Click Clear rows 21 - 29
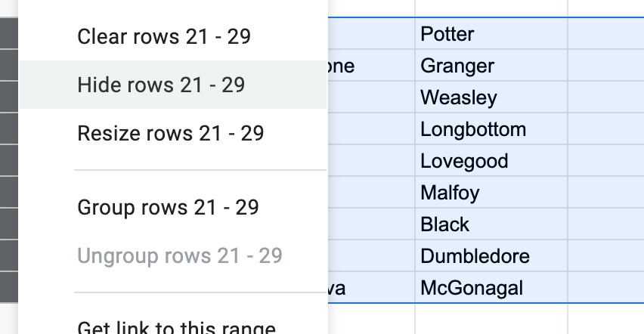644x334 pixels. click(x=164, y=36)
